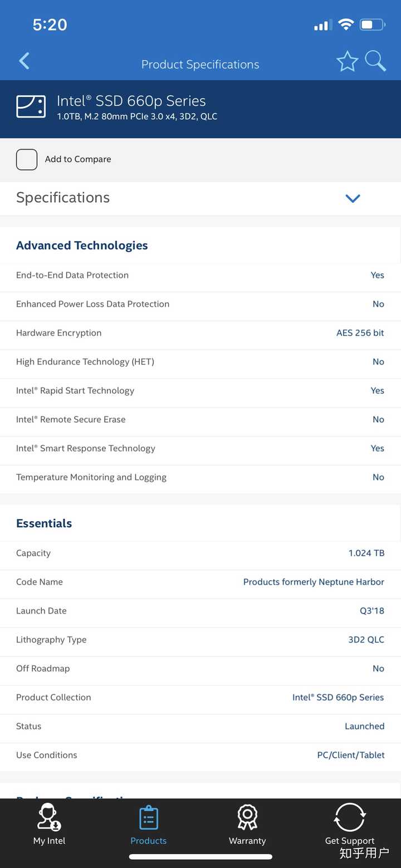Open the Intel SSD 660p Series collection link
The height and width of the screenshot is (868, 401).
pyautogui.click(x=338, y=697)
